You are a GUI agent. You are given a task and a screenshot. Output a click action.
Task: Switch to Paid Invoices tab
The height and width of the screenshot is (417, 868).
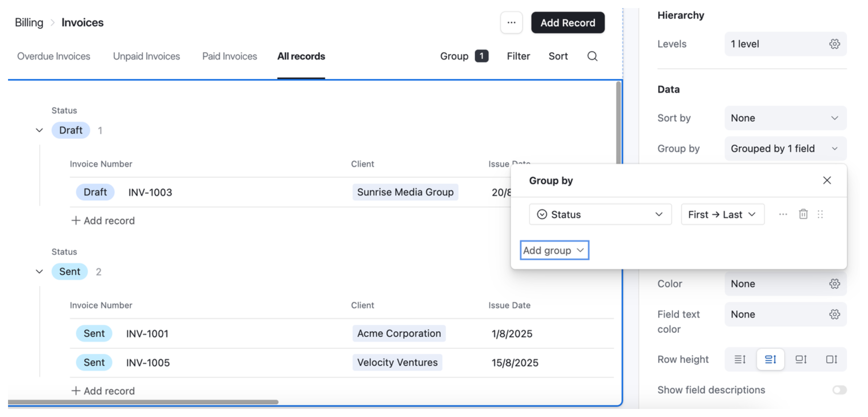(230, 56)
